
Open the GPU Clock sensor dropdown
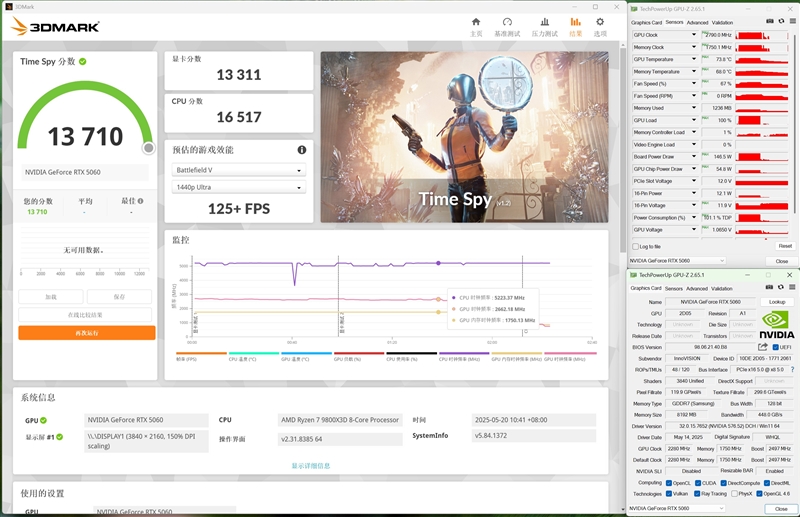pyautogui.click(x=693, y=35)
